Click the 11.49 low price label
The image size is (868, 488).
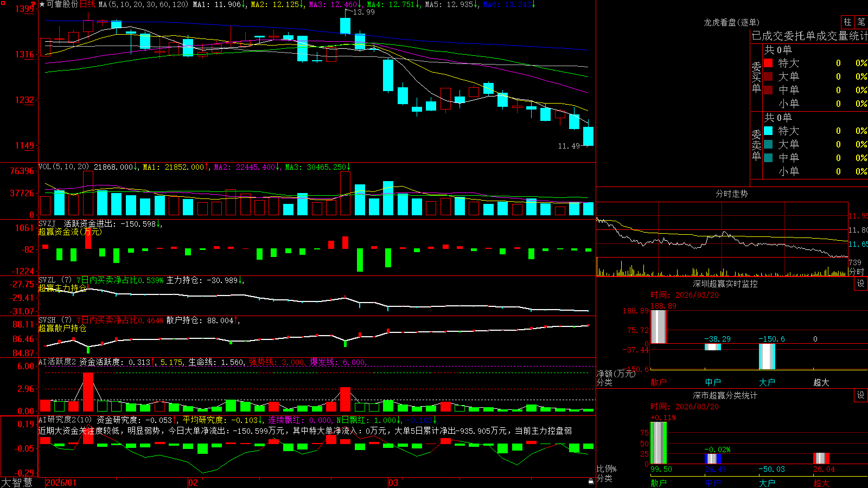pos(569,146)
